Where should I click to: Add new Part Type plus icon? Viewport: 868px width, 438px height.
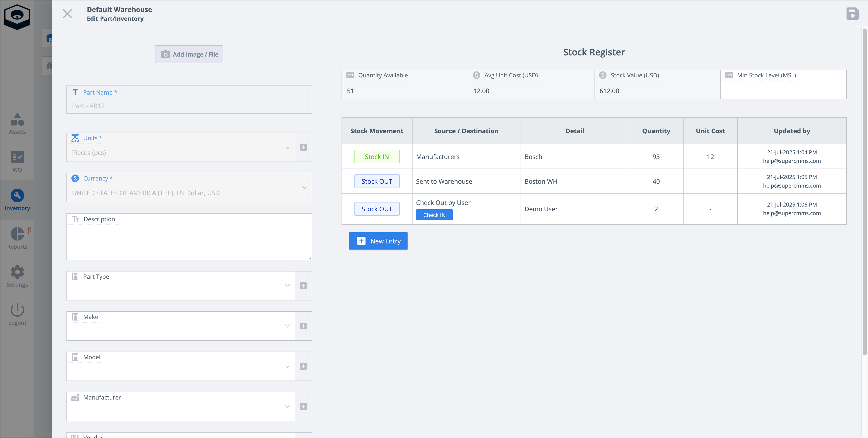(x=303, y=286)
